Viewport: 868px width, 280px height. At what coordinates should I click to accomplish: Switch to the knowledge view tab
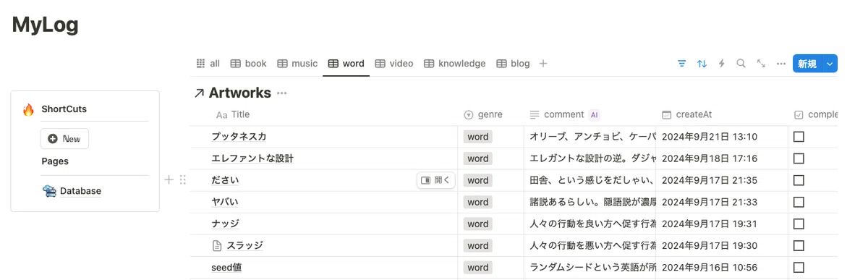[455, 64]
